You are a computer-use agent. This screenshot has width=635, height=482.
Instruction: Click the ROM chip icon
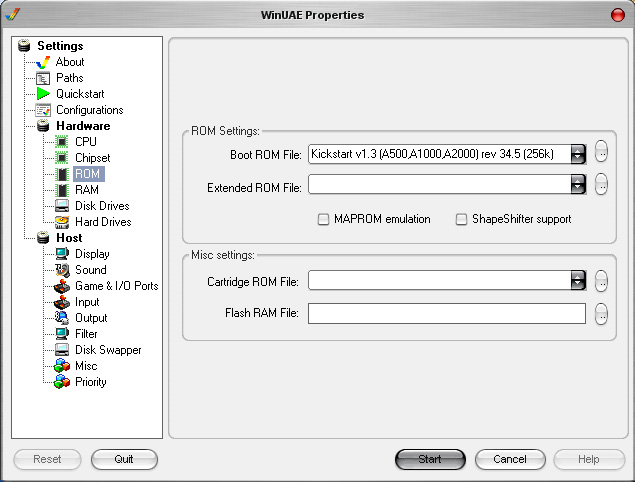coord(62,174)
